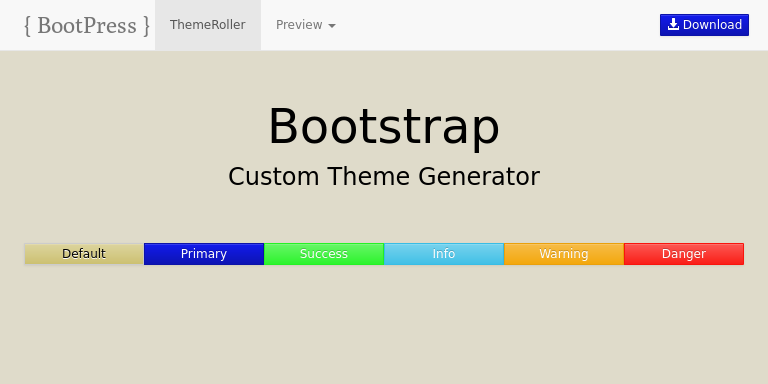Viewport: 768px width, 384px height.
Task: Click the Download button
Action: click(704, 25)
